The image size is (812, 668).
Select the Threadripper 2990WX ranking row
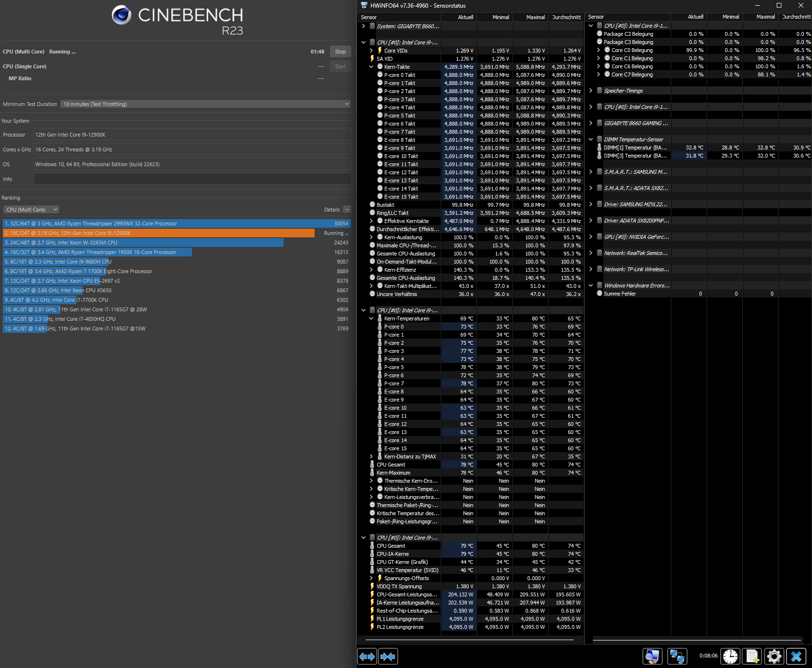[x=177, y=223]
